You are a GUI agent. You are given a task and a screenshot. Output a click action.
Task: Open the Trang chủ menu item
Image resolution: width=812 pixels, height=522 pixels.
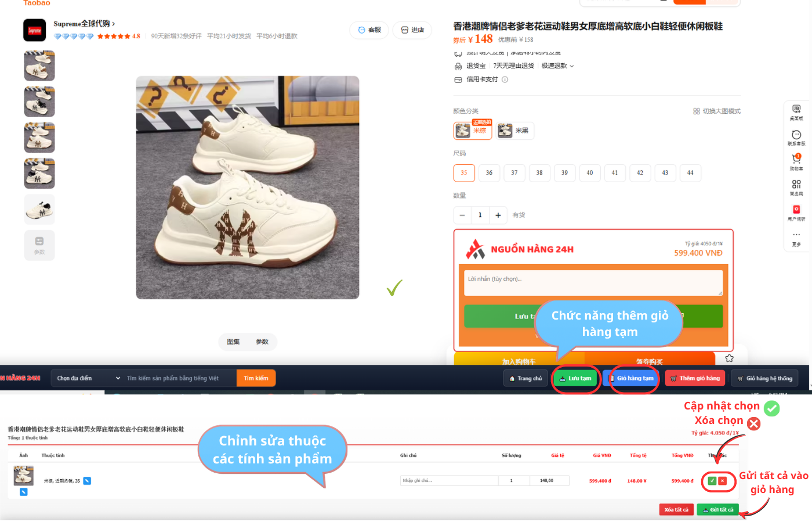(x=525, y=378)
